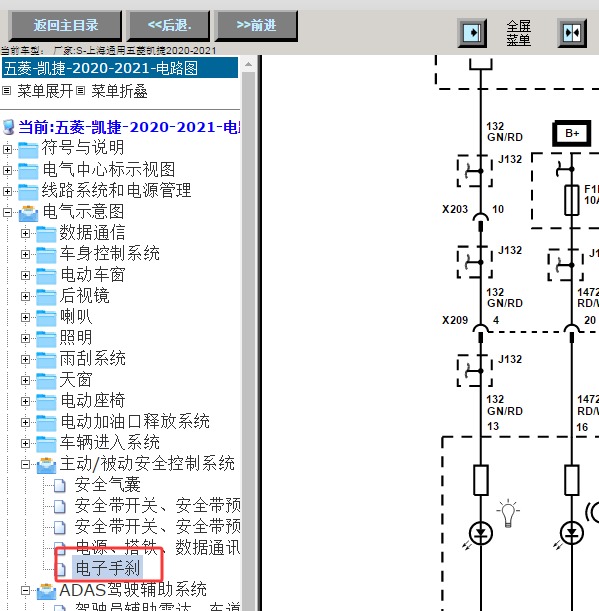Image resolution: width=599 pixels, height=611 pixels.
Task: Open the 电源、搭铁、数据通讯 page
Action: click(157, 547)
